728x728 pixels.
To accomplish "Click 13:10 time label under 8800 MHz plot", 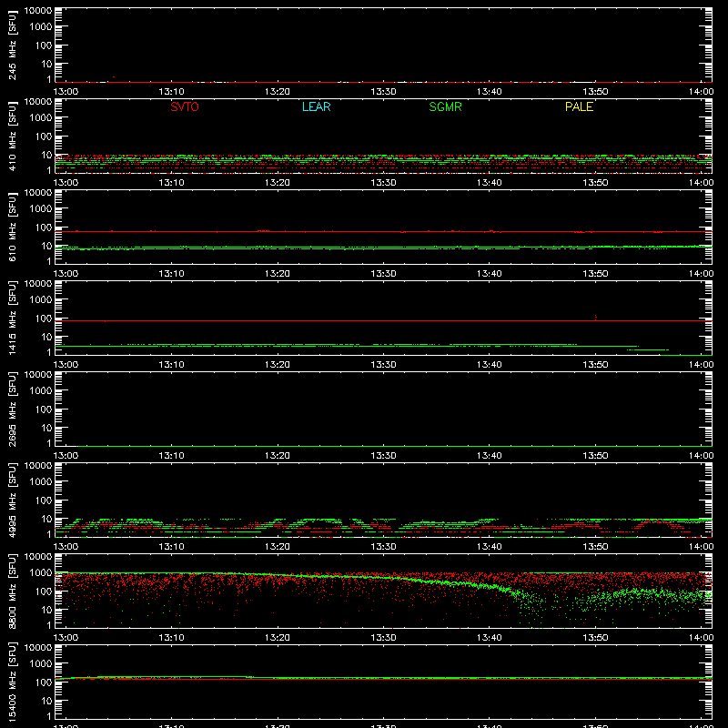I will pos(172,638).
